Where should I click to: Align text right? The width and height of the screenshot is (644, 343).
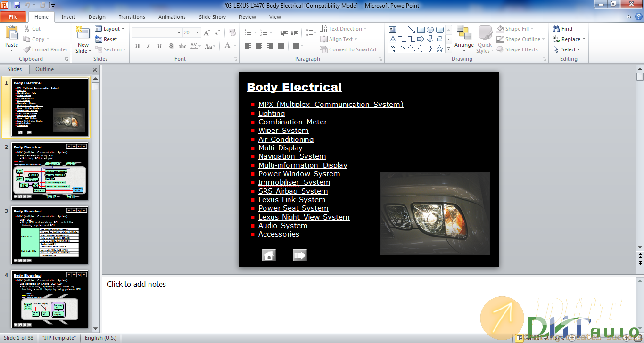(270, 46)
